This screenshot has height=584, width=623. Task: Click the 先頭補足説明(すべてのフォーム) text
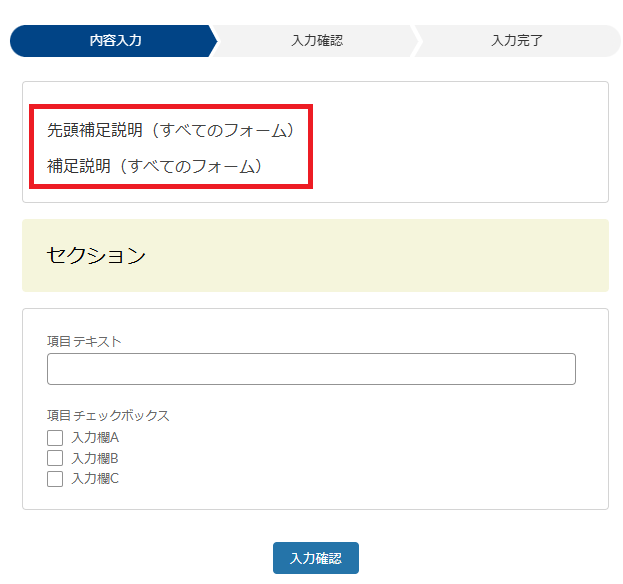pos(170,130)
